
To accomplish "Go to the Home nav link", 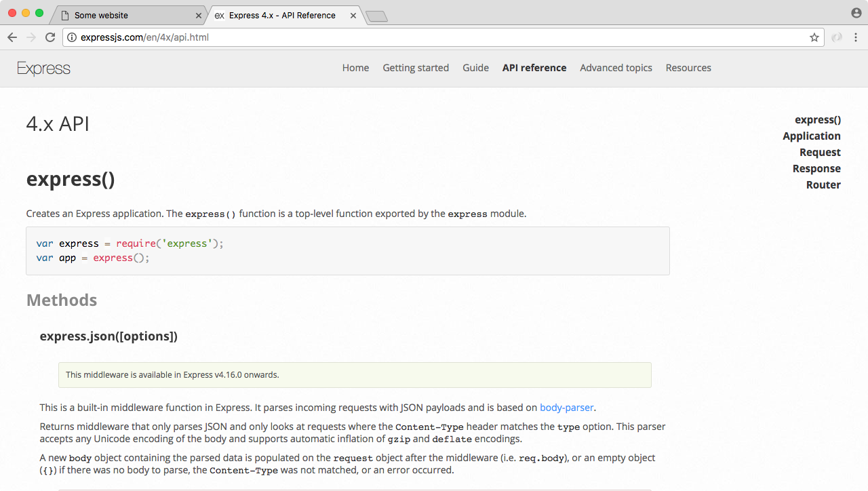I will click(x=355, y=68).
